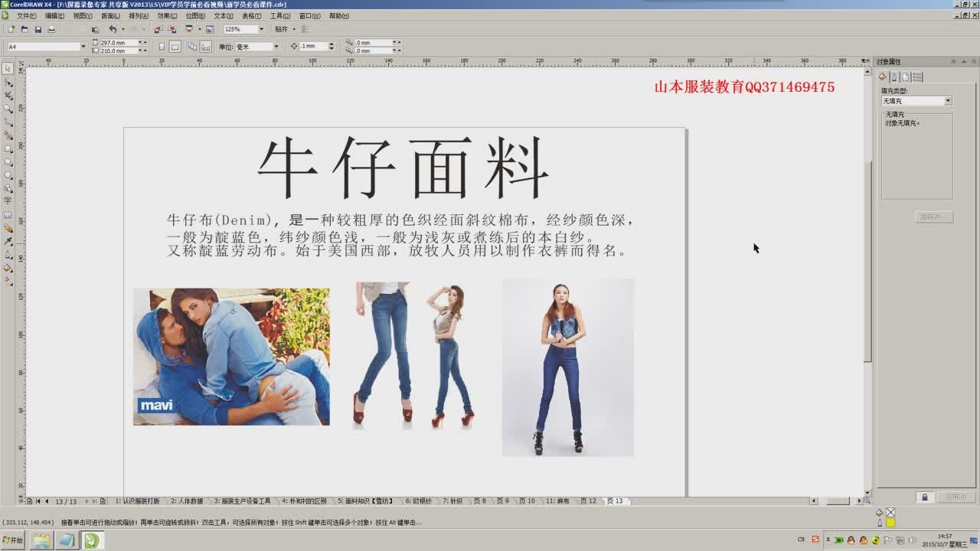
Task: Click the Windows 开始 Start button
Action: tap(12, 540)
